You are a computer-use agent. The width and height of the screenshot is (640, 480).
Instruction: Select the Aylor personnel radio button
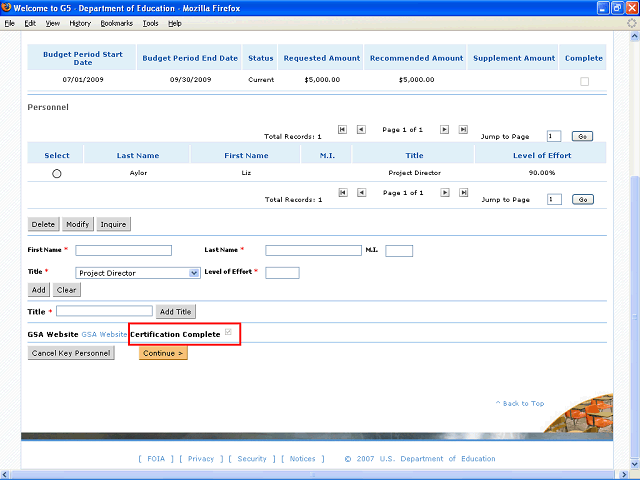[57, 173]
